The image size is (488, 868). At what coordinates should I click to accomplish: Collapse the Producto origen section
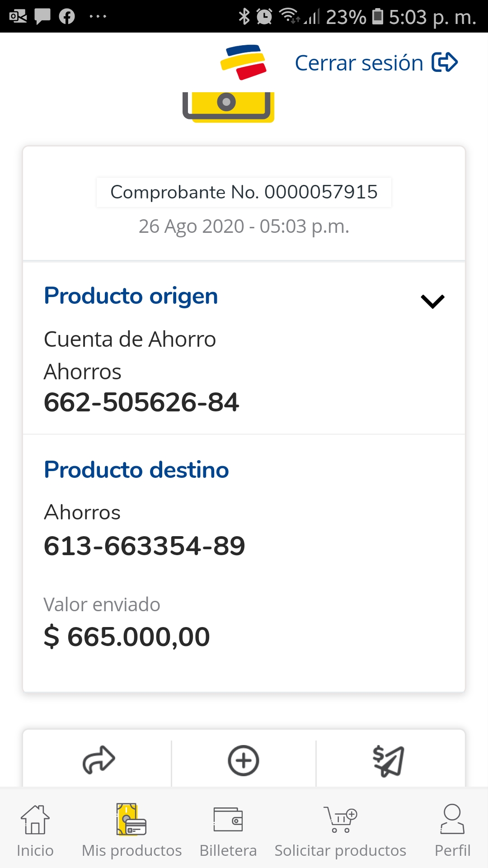[432, 301]
